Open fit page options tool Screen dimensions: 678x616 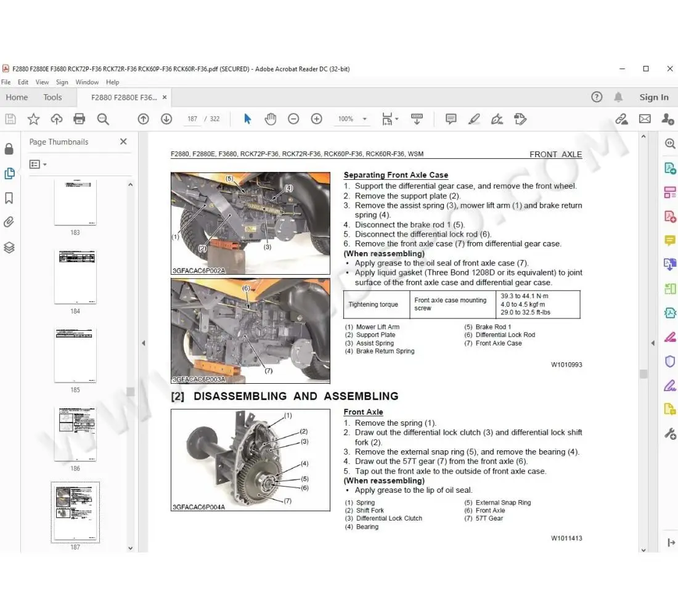click(390, 119)
